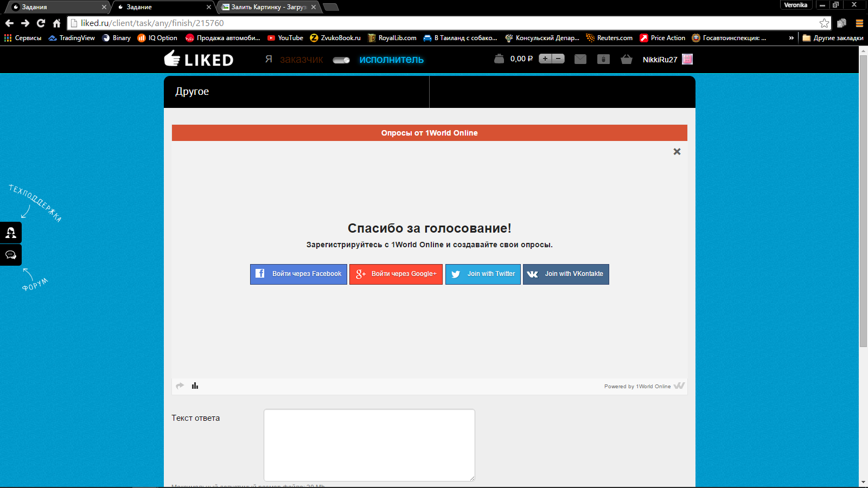This screenshot has height=488, width=868.
Task: Open the Price Action bookmark
Action: [662, 38]
